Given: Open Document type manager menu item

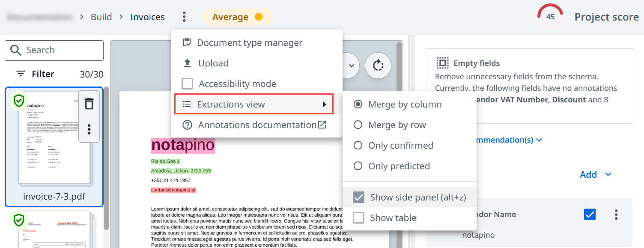Looking at the screenshot, I should 249,43.
